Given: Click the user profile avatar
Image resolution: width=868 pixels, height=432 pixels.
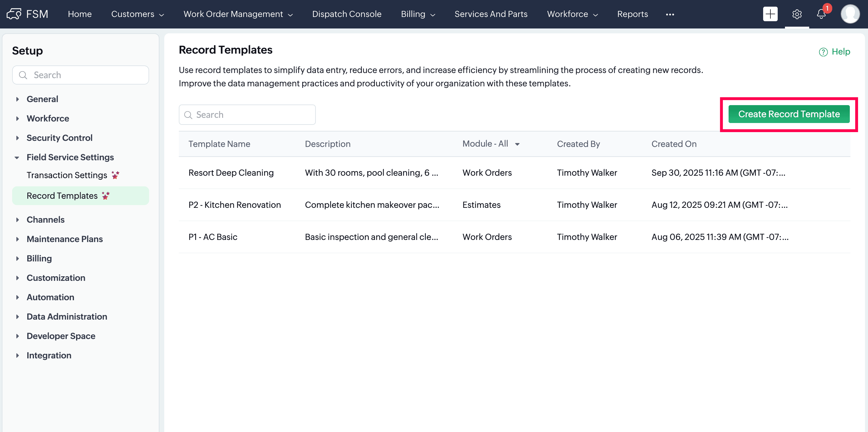Looking at the screenshot, I should click(x=850, y=14).
